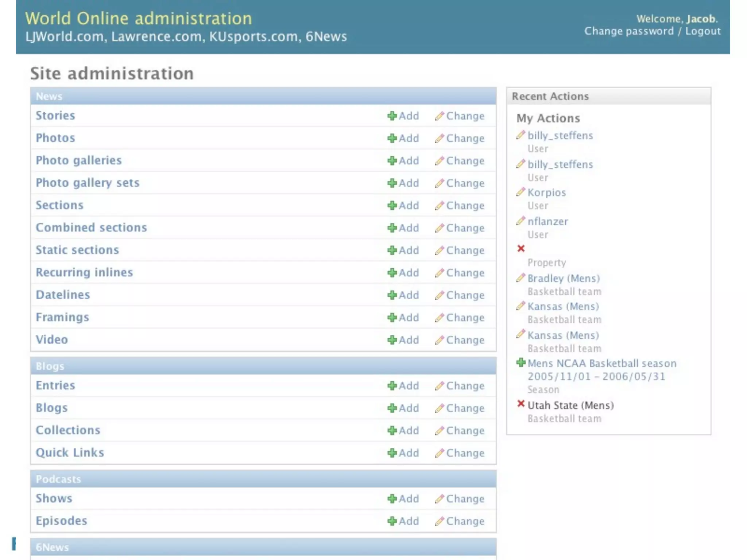Open nflanzer user from recent actions

tap(547, 222)
